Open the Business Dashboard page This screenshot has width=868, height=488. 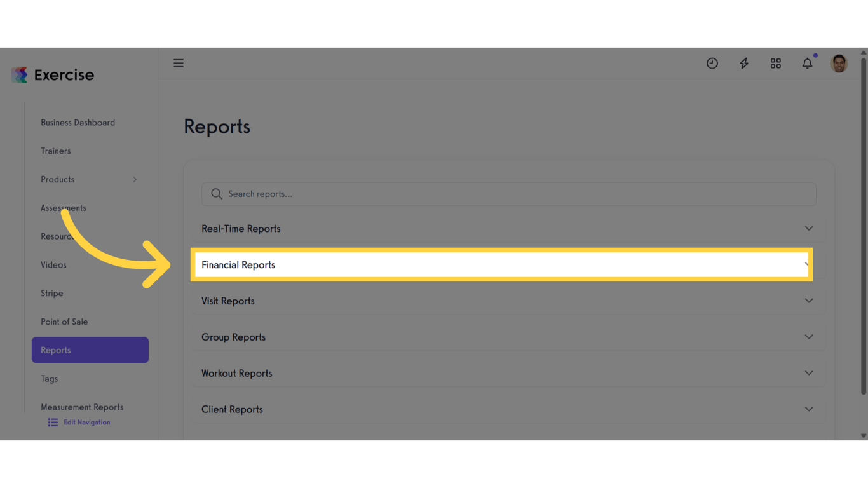pyautogui.click(x=78, y=122)
